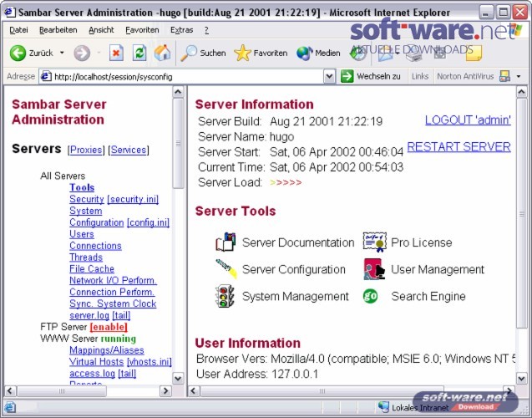Open Medien globe toolbar button
This screenshot has height=418, width=532.
pos(304,53)
